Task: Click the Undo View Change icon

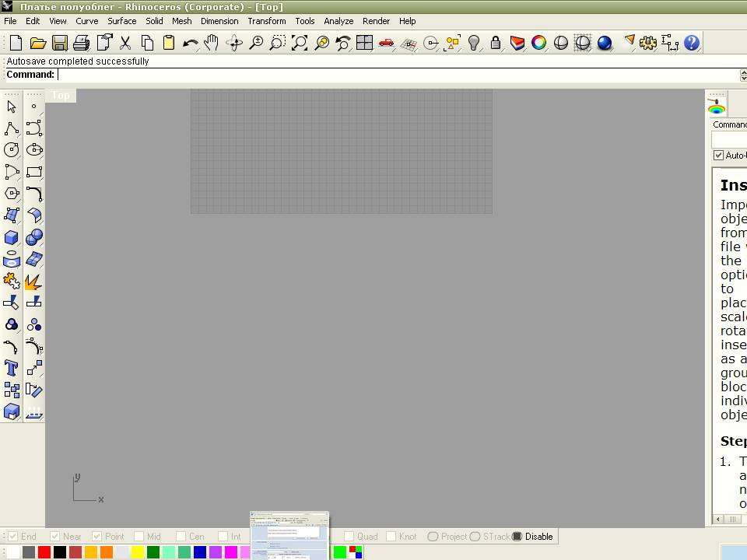Action: click(x=343, y=43)
